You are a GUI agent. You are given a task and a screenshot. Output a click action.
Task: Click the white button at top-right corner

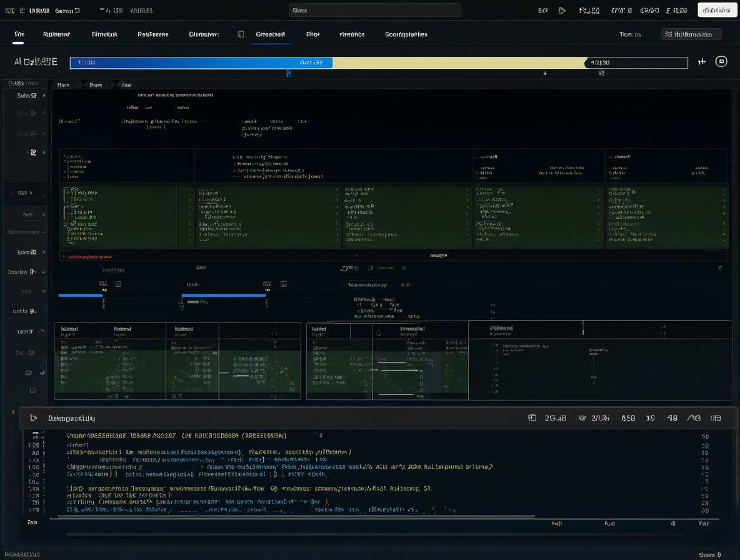pos(716,10)
